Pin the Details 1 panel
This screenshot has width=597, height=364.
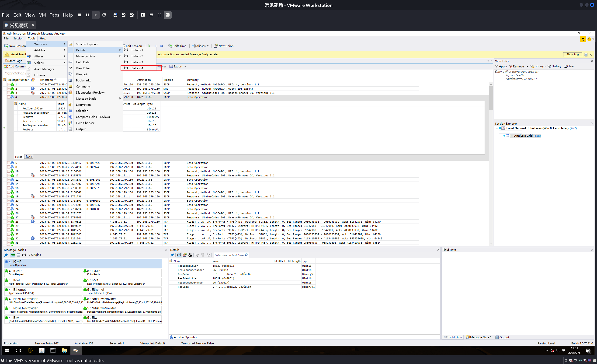tap(172, 255)
